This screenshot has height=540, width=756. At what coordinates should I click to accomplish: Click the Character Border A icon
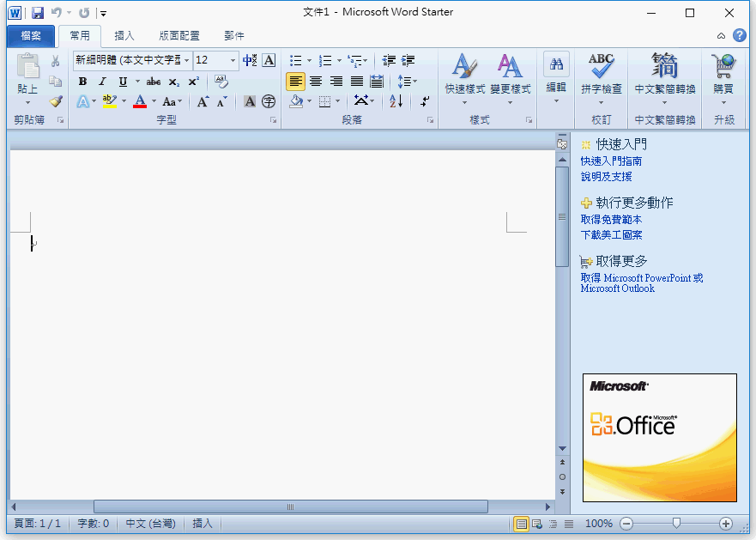[x=269, y=60]
